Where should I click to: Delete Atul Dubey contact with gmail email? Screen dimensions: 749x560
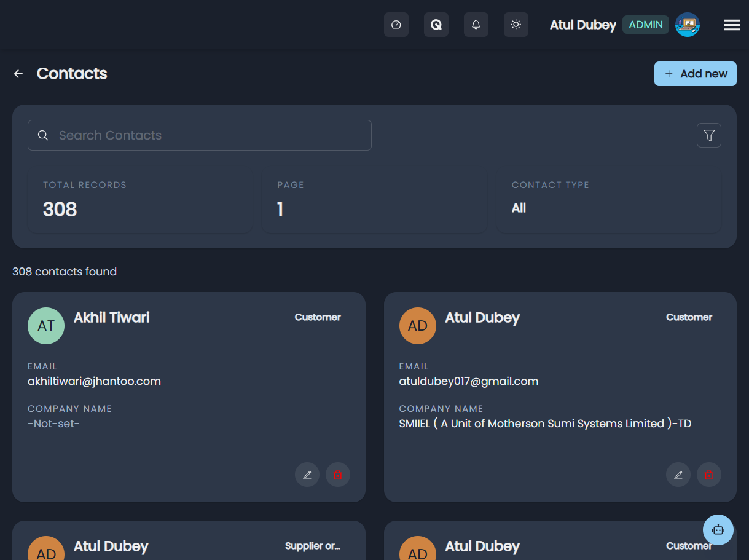[x=709, y=475]
